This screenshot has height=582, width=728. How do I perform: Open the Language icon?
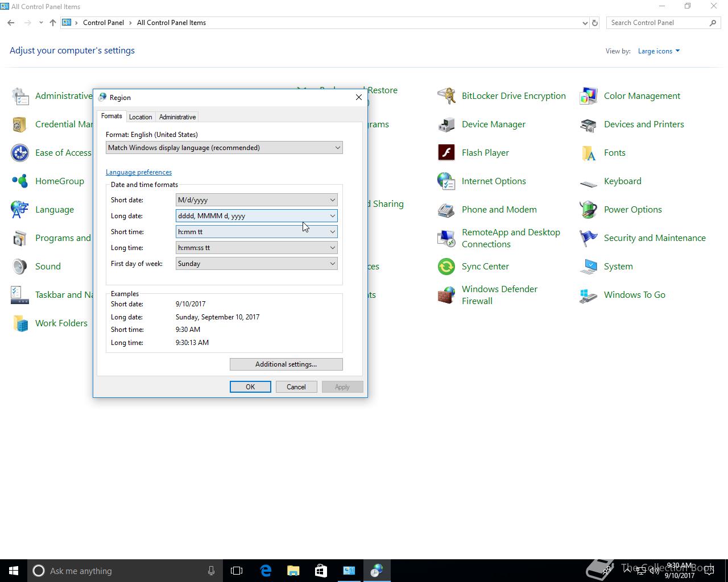[x=20, y=210]
